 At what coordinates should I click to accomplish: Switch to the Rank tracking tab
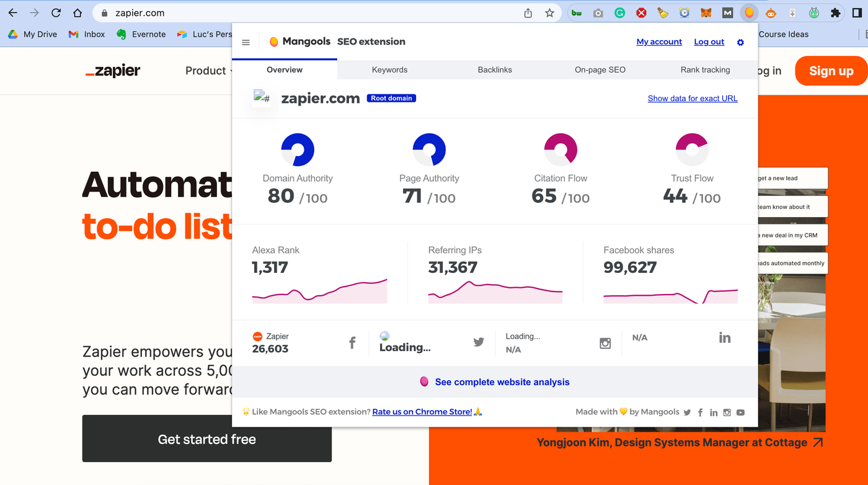coord(705,69)
